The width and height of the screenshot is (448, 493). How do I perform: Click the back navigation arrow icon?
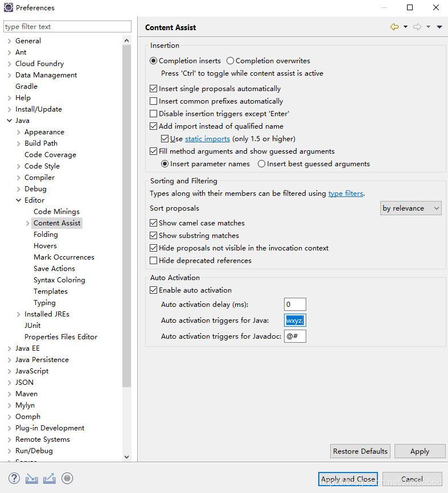(394, 27)
